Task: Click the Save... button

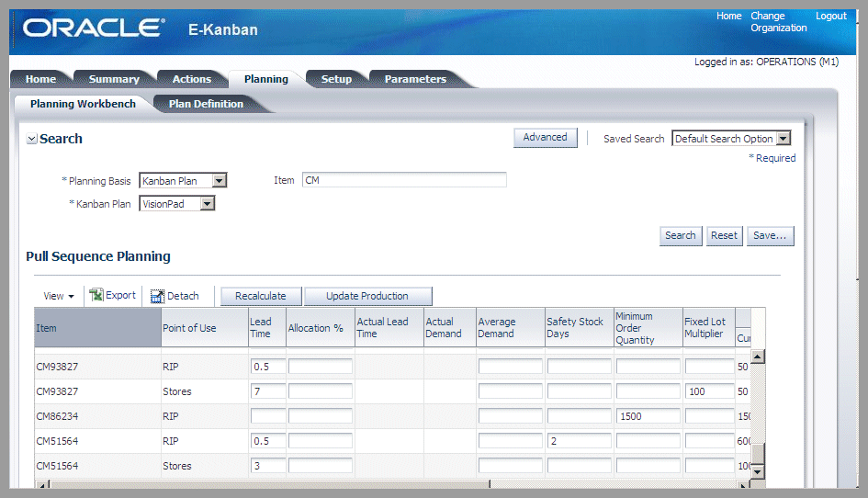Action: point(770,235)
